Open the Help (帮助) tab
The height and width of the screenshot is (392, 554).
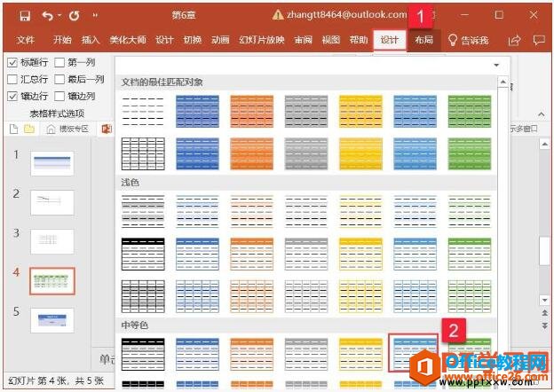[x=359, y=40]
